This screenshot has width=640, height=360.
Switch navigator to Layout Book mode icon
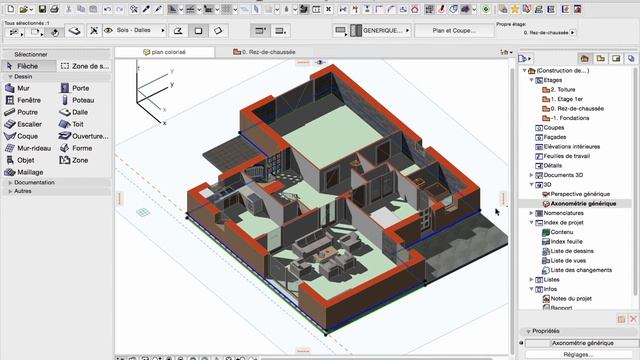pyautogui.click(x=616, y=59)
